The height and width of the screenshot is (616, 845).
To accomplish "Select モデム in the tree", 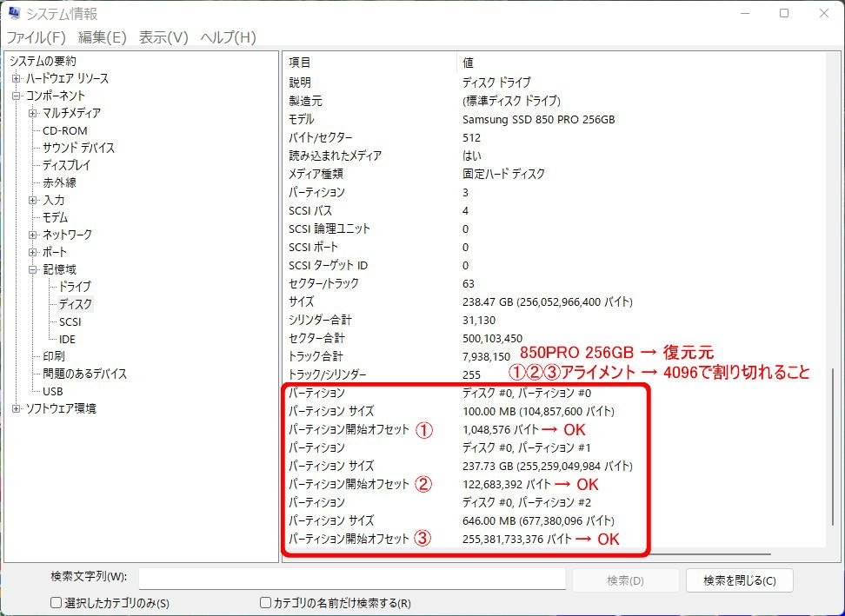I will [55, 217].
